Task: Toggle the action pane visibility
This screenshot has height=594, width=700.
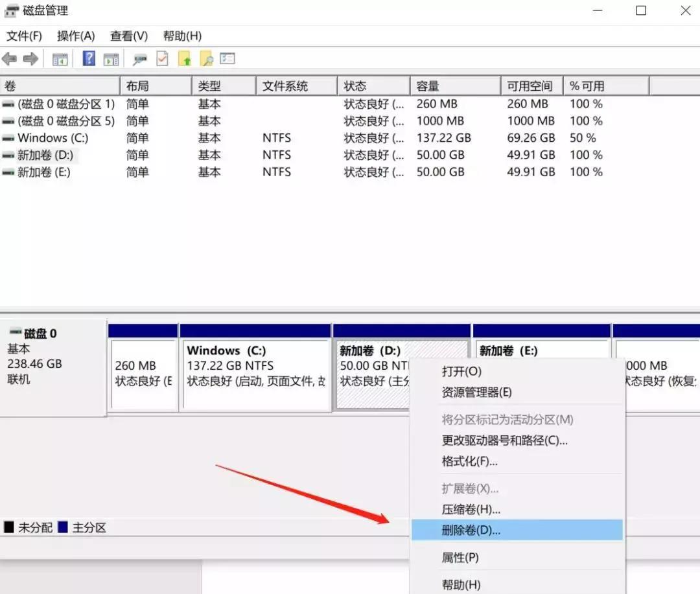Action: click(x=111, y=58)
